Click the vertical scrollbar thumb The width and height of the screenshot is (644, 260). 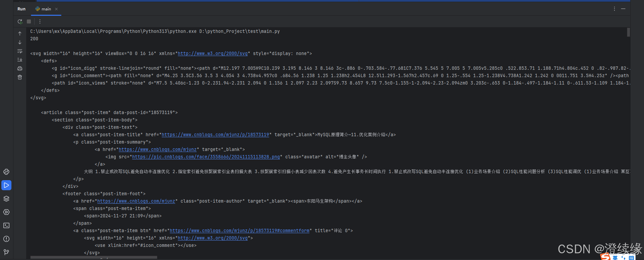pos(629,32)
